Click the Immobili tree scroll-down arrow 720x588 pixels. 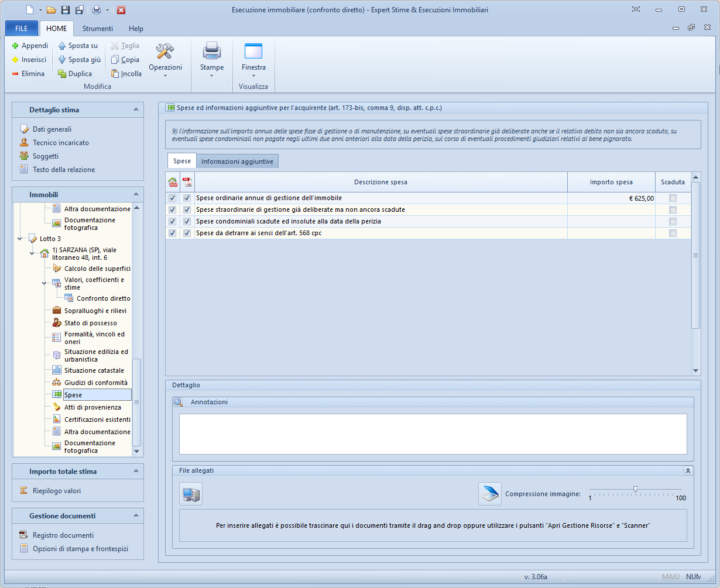137,451
